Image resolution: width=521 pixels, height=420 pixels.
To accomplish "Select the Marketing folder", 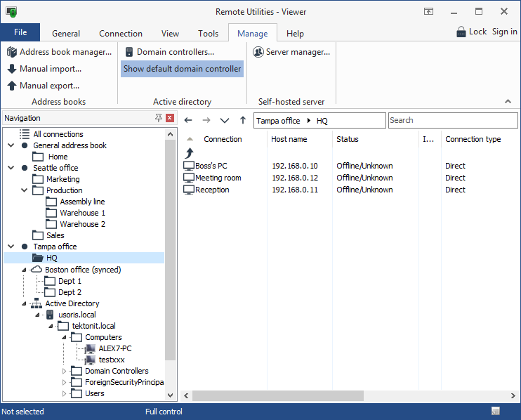I will pos(62,179).
